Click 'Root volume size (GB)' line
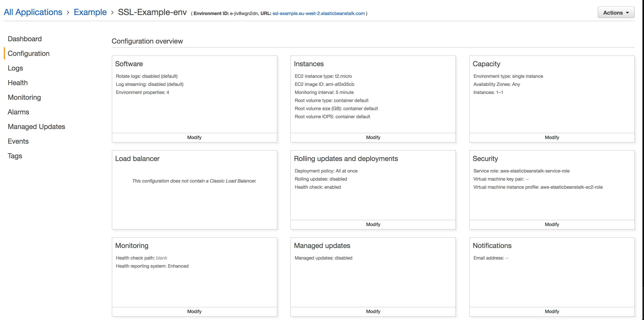 pyautogui.click(x=336, y=109)
